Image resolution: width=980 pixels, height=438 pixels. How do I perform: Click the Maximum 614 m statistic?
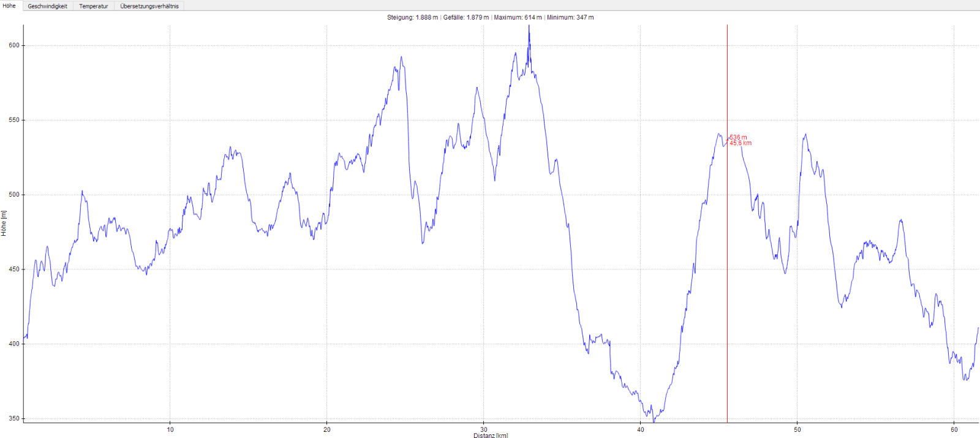[518, 17]
